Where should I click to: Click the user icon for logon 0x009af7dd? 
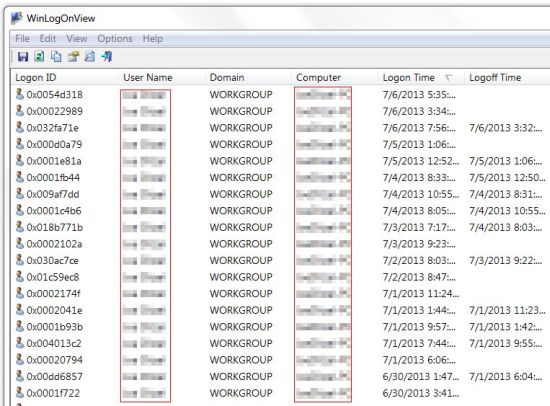[x=20, y=193]
